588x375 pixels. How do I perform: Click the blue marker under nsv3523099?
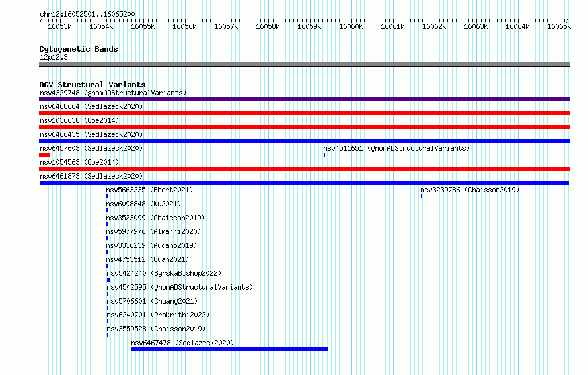click(107, 224)
